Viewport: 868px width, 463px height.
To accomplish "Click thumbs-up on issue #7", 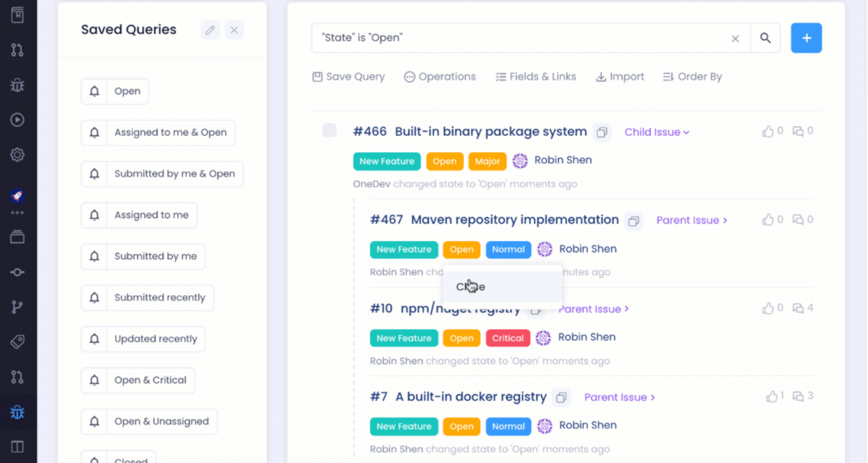I will coord(772,396).
